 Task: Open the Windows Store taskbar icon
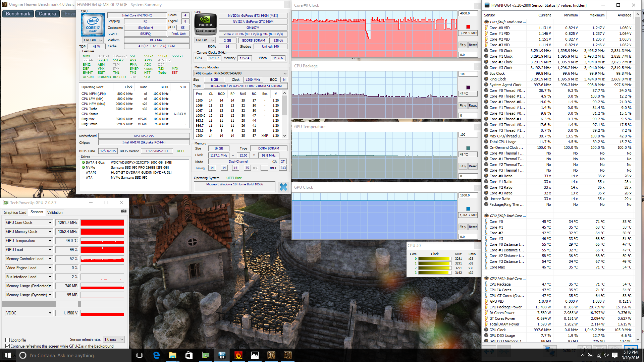189,355
